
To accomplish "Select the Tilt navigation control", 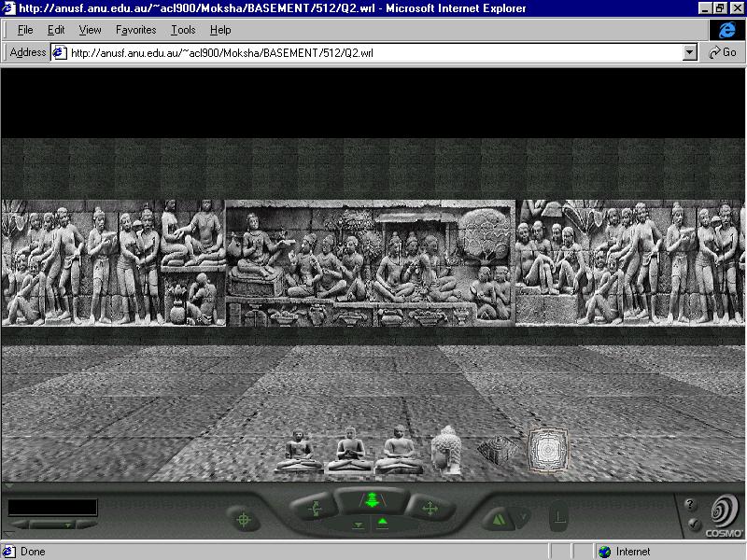I will 313,509.
